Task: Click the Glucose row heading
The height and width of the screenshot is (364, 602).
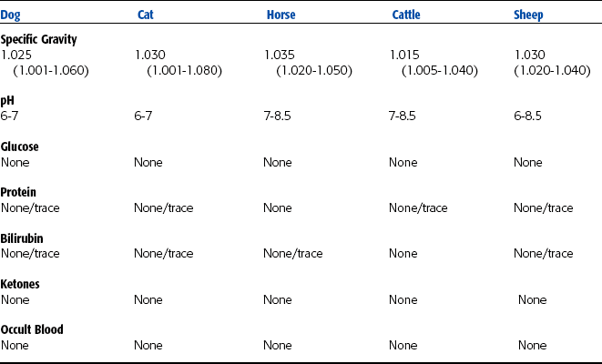Action: (x=20, y=147)
